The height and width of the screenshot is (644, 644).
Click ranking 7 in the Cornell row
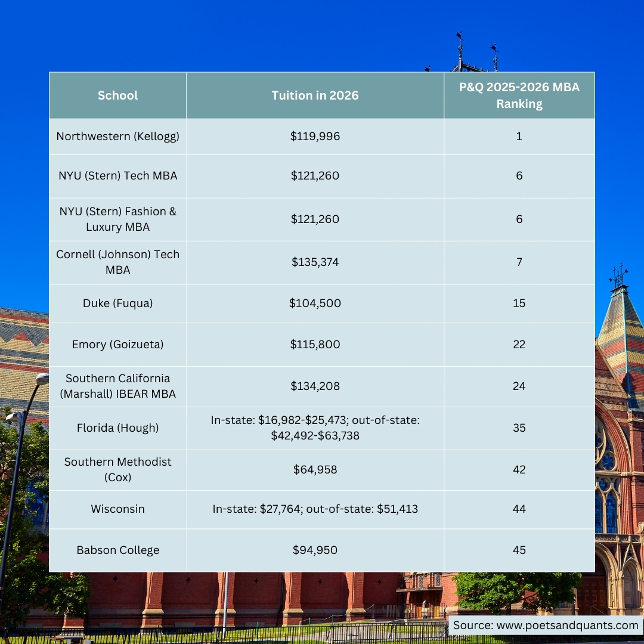click(519, 262)
